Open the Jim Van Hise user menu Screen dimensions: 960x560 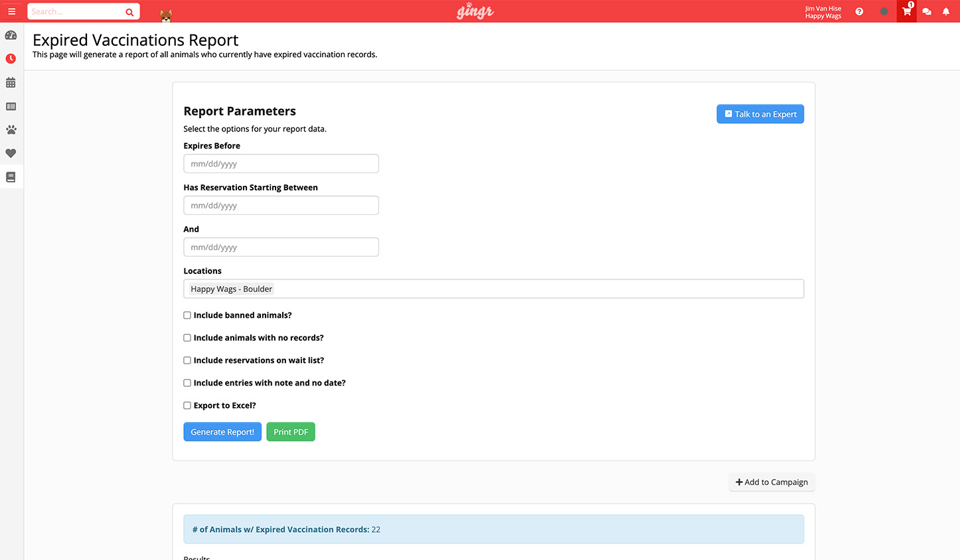[823, 12]
